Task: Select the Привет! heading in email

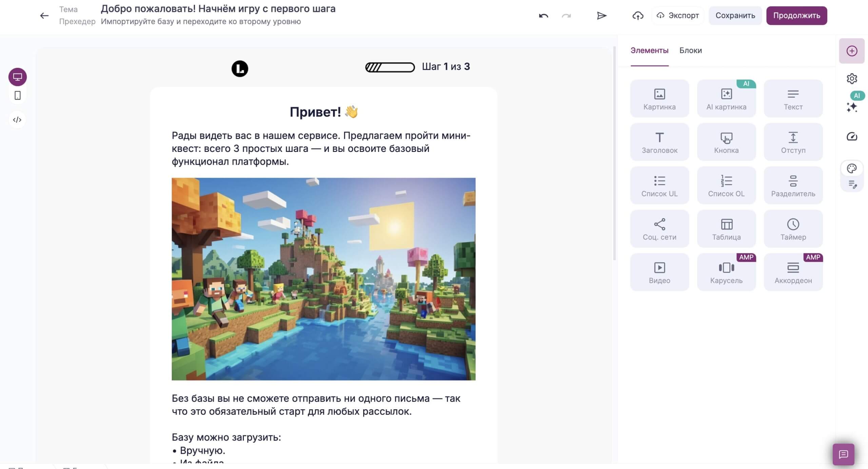Action: pyautogui.click(x=323, y=112)
